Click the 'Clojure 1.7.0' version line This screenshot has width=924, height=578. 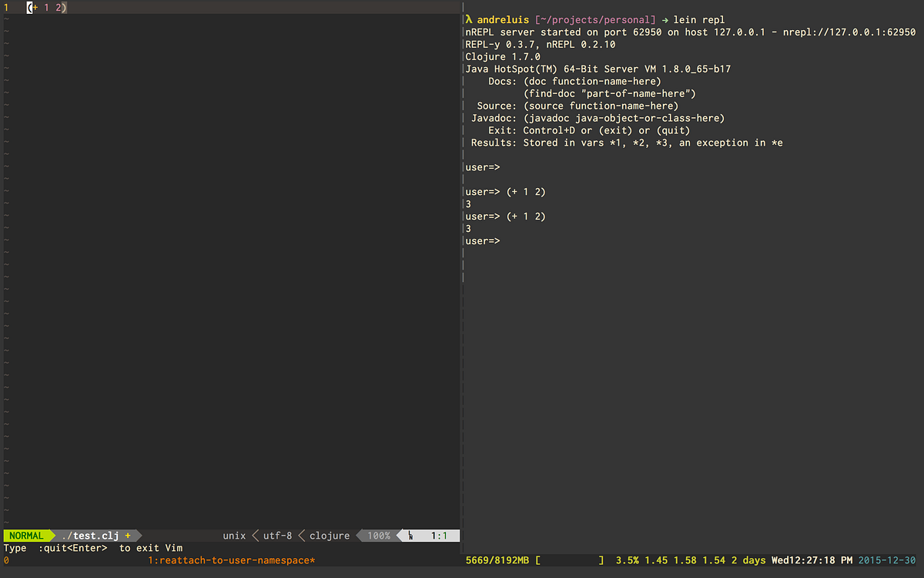(x=503, y=57)
